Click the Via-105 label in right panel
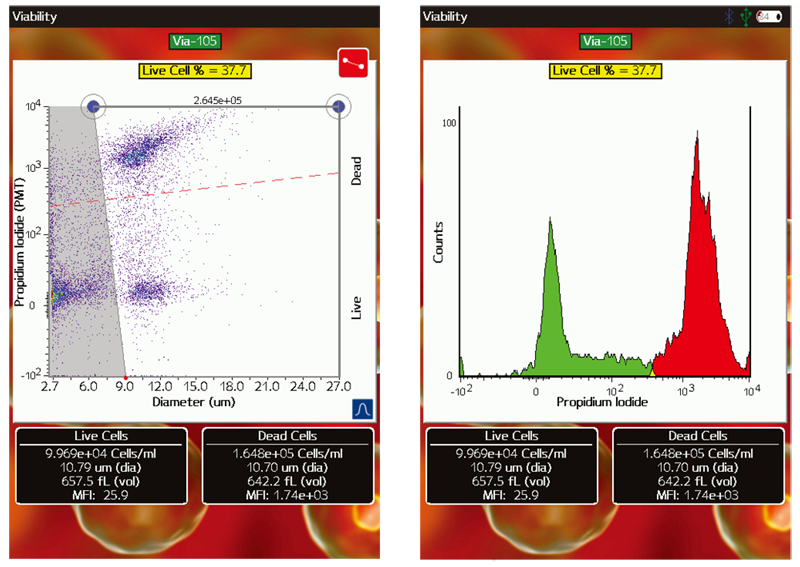The width and height of the screenshot is (800, 567). (x=606, y=41)
